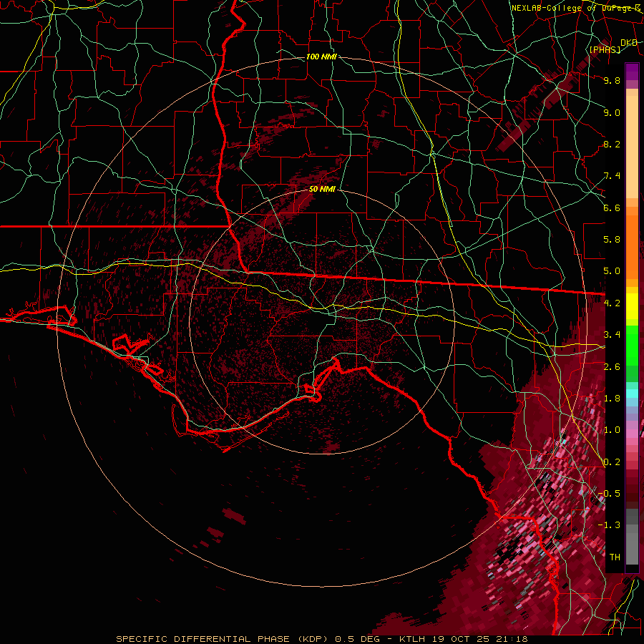Click the "DKB" label above the color scale

pyautogui.click(x=629, y=43)
